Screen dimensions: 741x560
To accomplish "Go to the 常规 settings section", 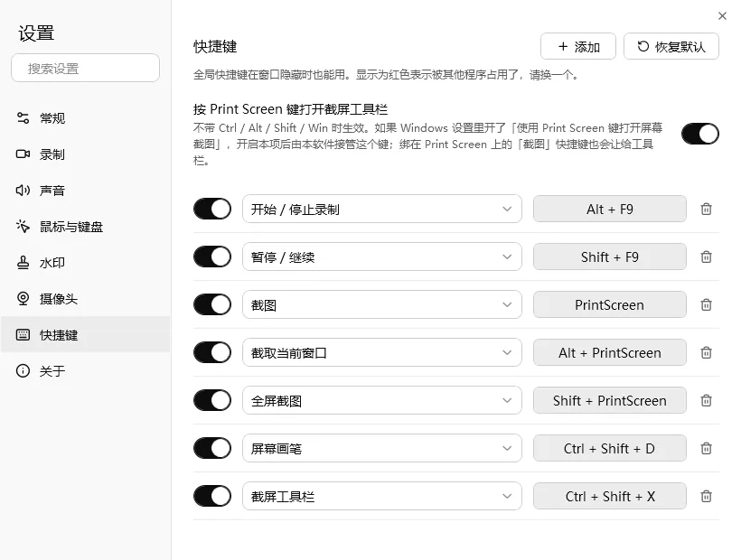I will click(x=85, y=118).
